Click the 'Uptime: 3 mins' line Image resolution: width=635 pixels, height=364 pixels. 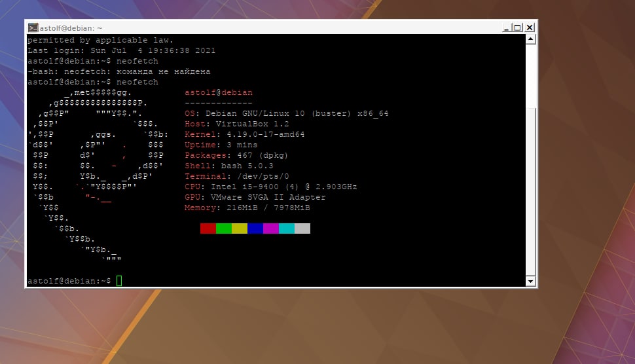221,145
